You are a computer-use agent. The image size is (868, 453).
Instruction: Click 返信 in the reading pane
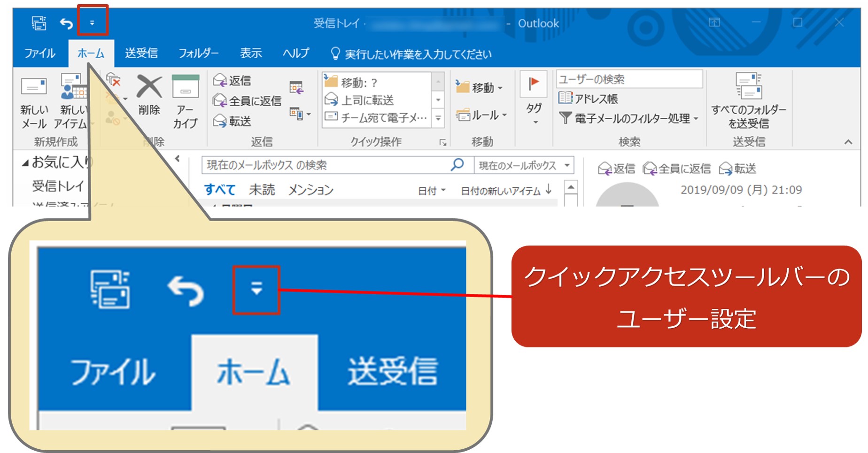point(616,169)
